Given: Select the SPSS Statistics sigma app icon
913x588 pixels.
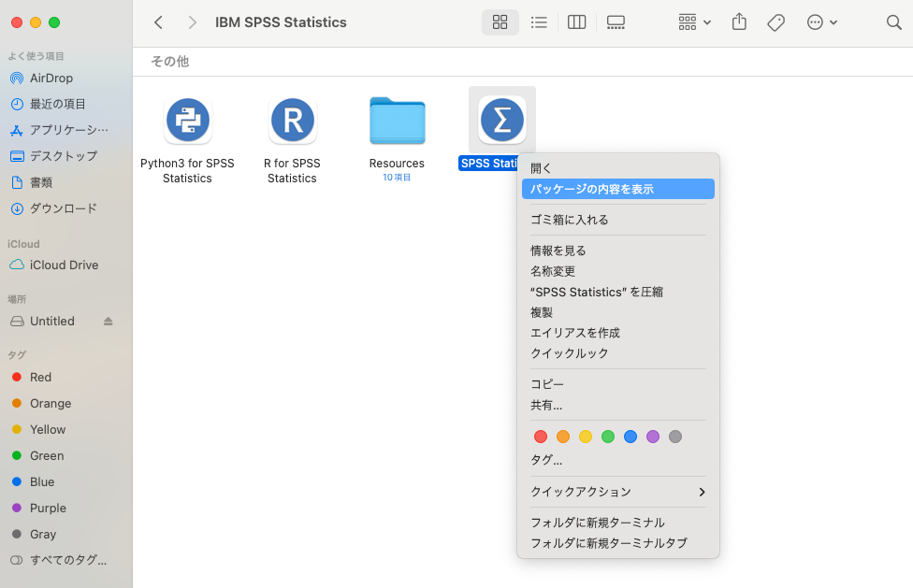Looking at the screenshot, I should (x=502, y=121).
